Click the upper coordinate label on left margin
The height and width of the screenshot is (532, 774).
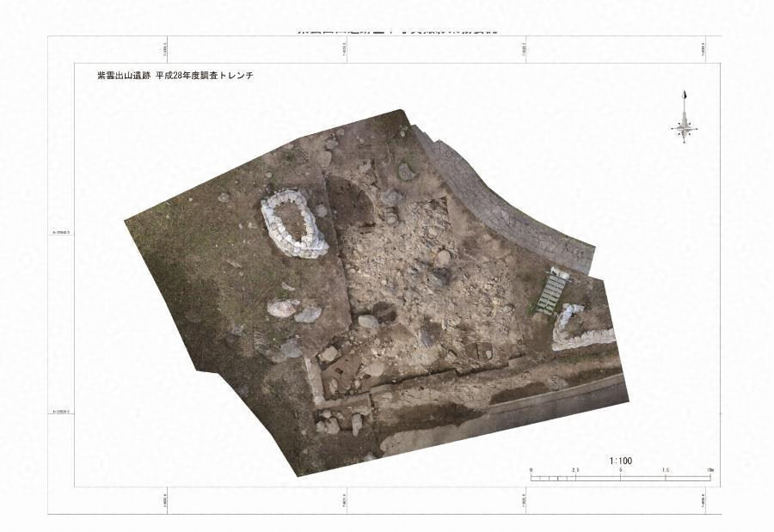62,233
